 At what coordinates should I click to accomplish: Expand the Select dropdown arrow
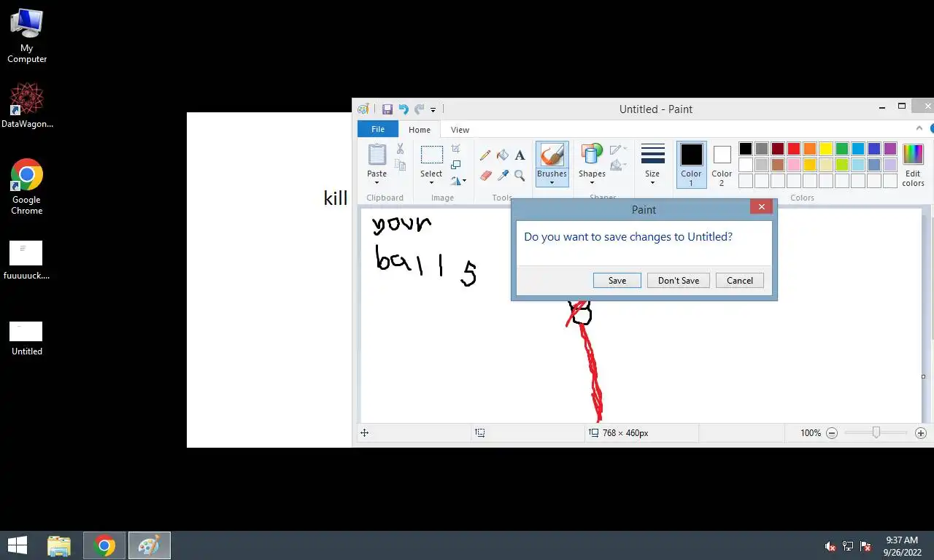click(x=431, y=183)
